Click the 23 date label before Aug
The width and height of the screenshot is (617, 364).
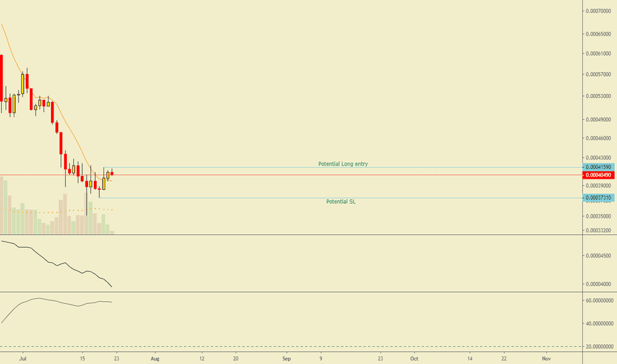click(117, 359)
